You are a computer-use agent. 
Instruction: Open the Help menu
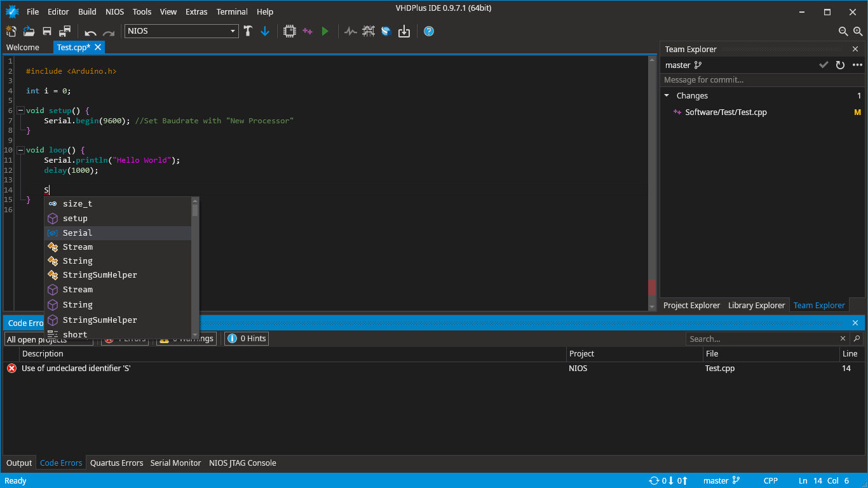click(265, 11)
